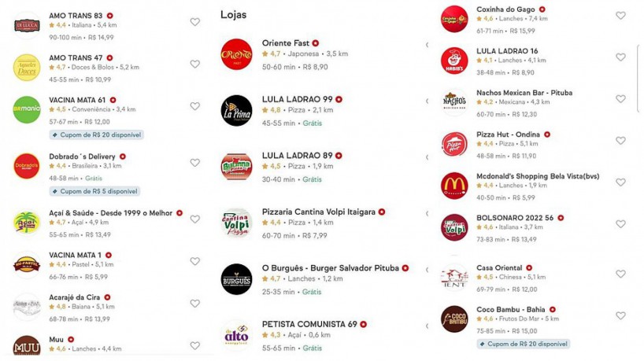Click the Coco Bambu logo
The image size is (644, 361).
(454, 319)
